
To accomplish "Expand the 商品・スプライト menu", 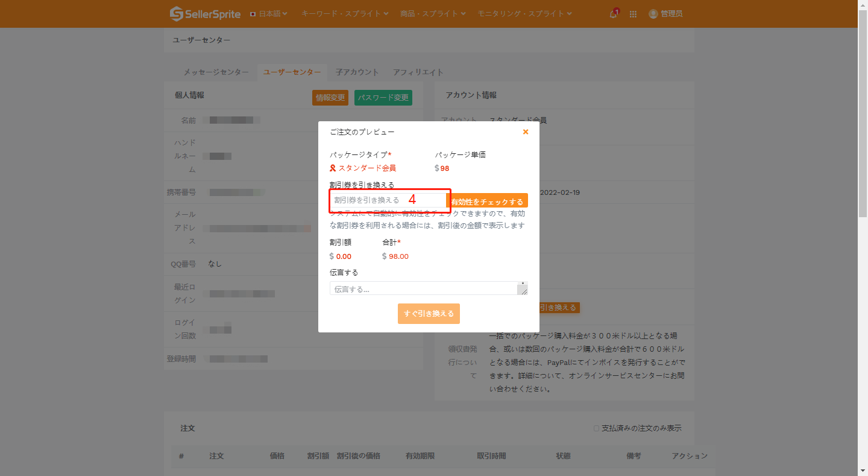I will click(x=433, y=14).
